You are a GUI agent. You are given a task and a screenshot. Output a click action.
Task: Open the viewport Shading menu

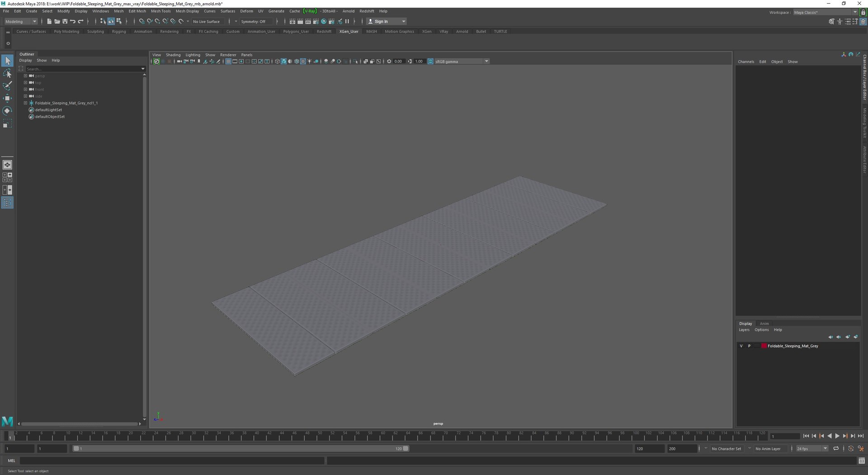tap(173, 55)
